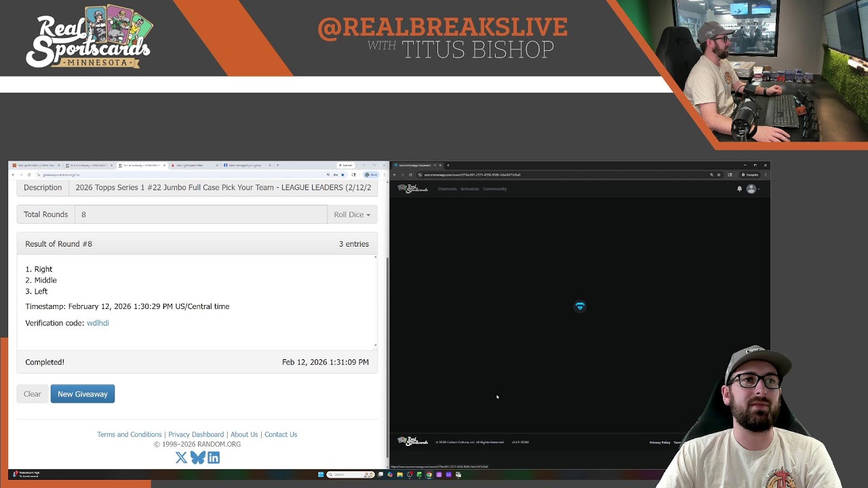Open the LinkedIn icon in the footer
The width and height of the screenshot is (868, 488).
(214, 458)
